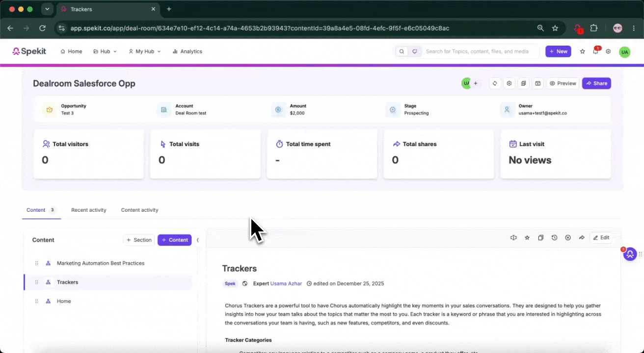Expand the My Hub dropdown menu
The width and height of the screenshot is (644, 353).
(145, 51)
